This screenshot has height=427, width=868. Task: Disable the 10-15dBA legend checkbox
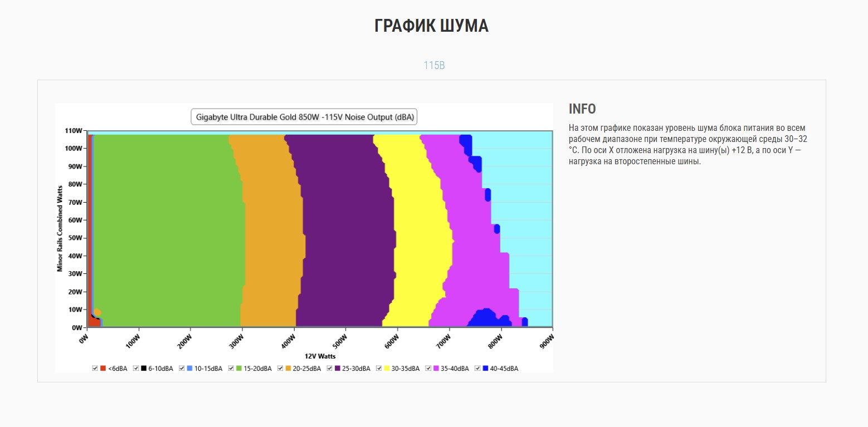point(182,369)
